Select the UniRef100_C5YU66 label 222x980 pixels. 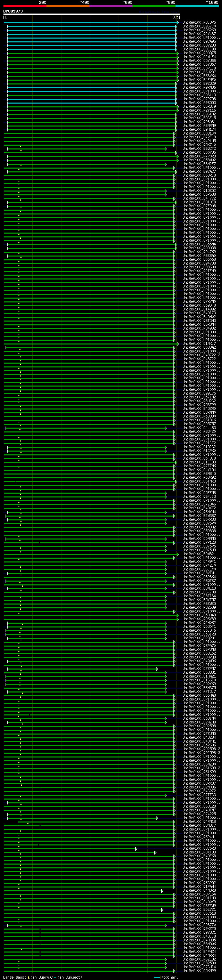[x=199, y=60]
